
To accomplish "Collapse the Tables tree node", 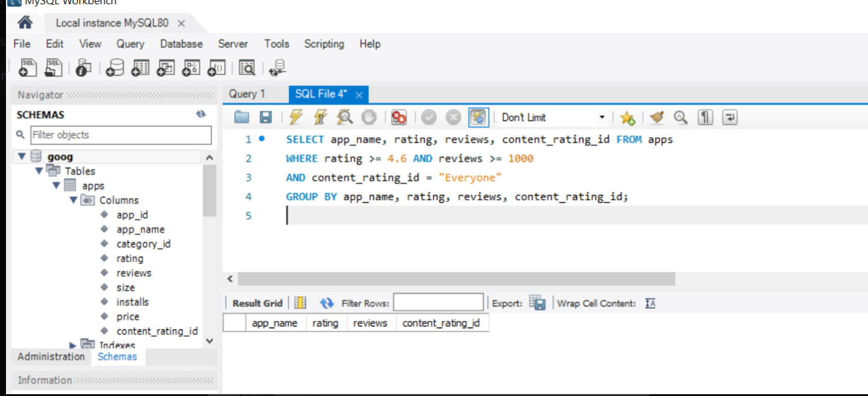I will (40, 171).
